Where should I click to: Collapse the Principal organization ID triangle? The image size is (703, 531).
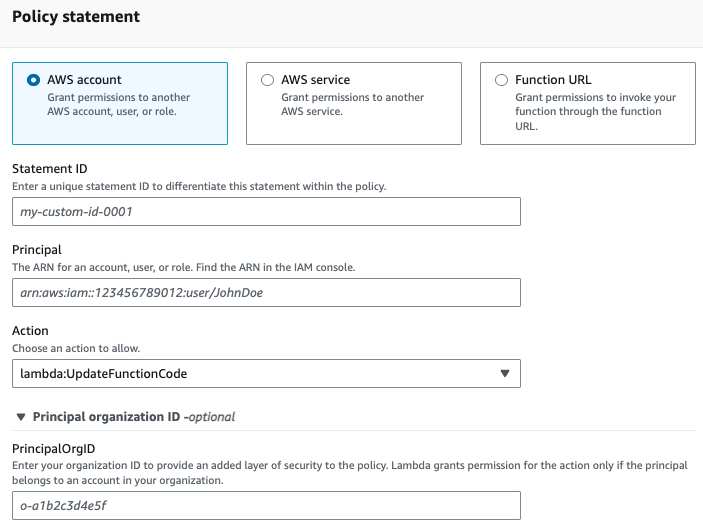tap(21, 416)
